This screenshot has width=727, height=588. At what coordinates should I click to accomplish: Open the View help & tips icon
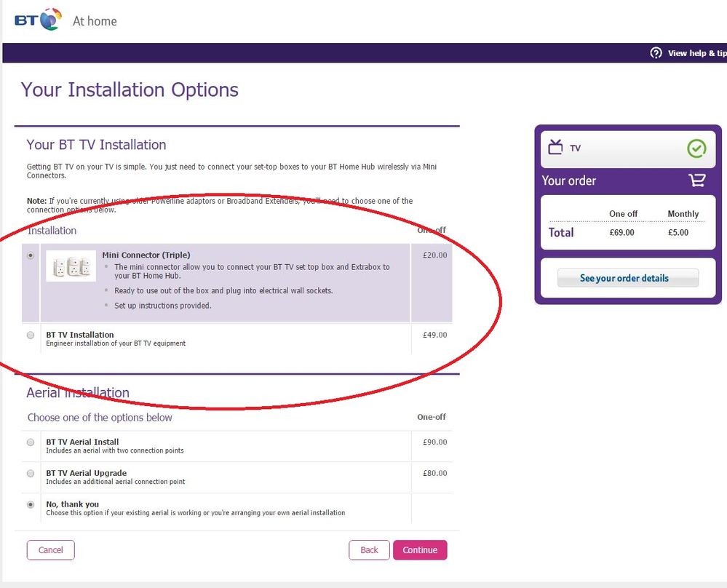[x=656, y=53]
